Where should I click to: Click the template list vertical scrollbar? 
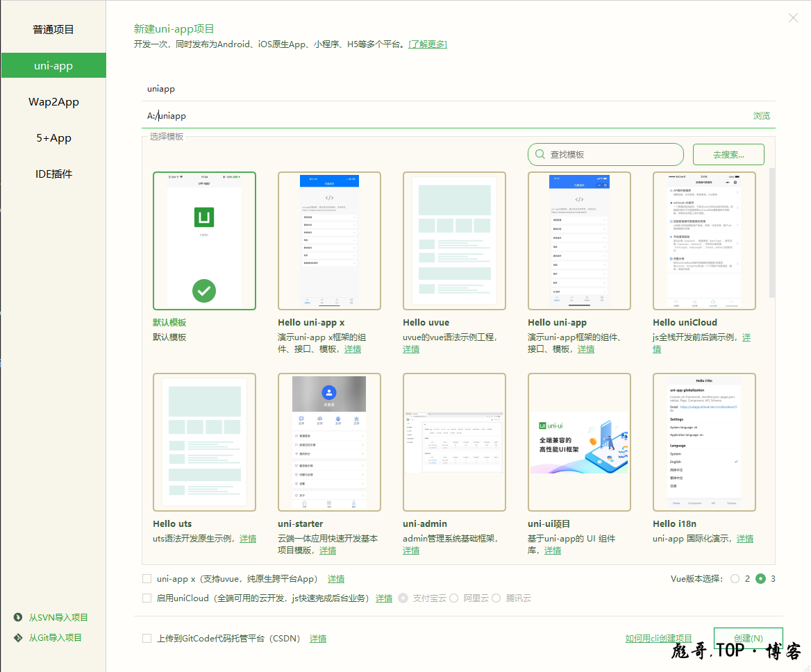click(771, 233)
